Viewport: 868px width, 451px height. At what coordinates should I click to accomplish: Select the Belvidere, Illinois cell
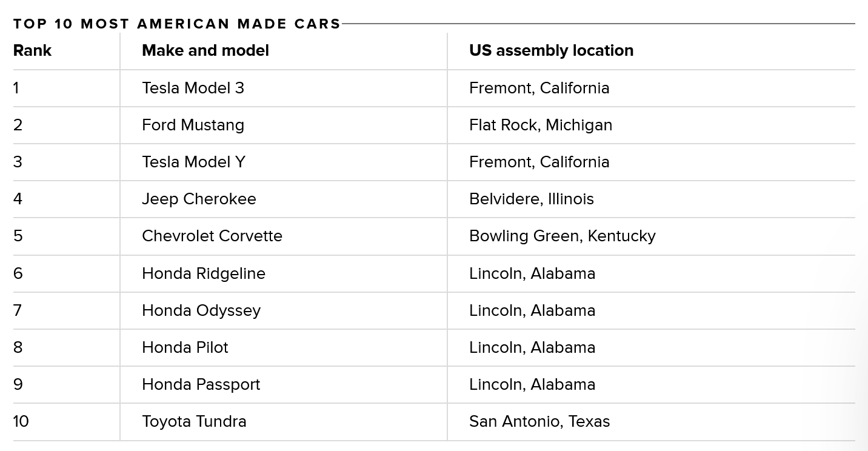tap(532, 199)
